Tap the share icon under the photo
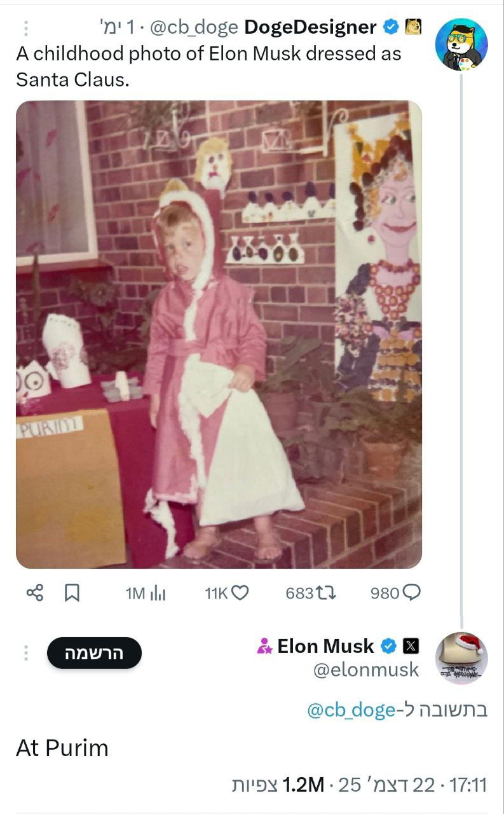Image resolution: width=504 pixels, height=814 pixels. (x=34, y=593)
